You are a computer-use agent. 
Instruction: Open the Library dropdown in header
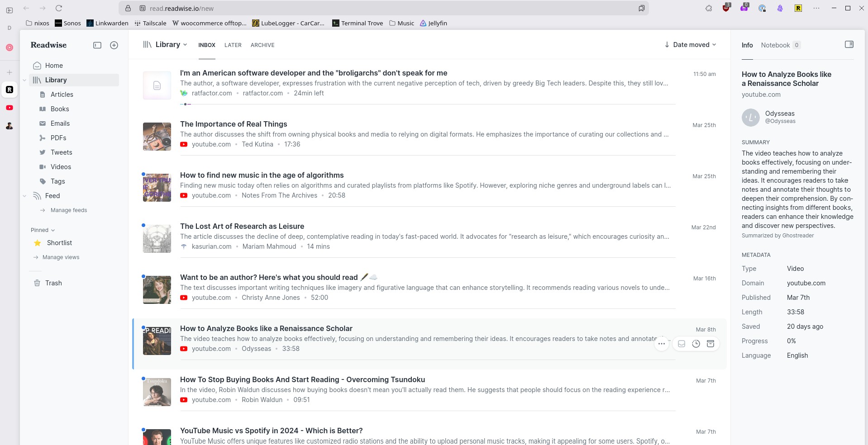[x=171, y=45]
